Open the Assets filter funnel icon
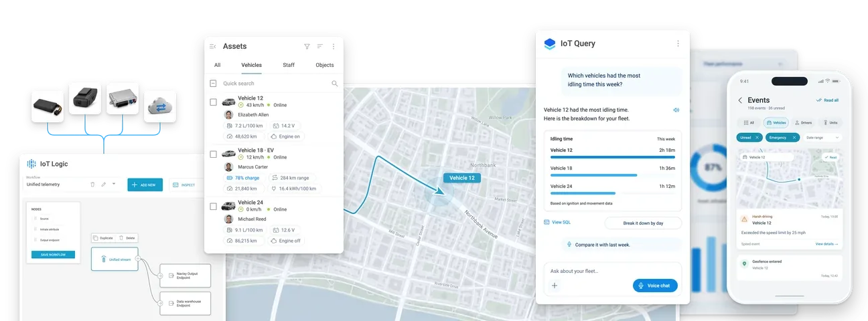Image resolution: width=868 pixels, height=321 pixels. (x=307, y=46)
